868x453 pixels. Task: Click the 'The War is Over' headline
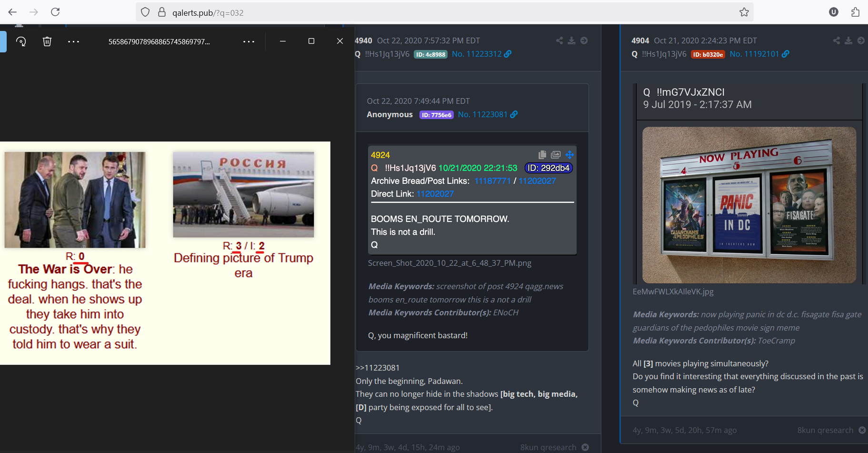tap(66, 269)
